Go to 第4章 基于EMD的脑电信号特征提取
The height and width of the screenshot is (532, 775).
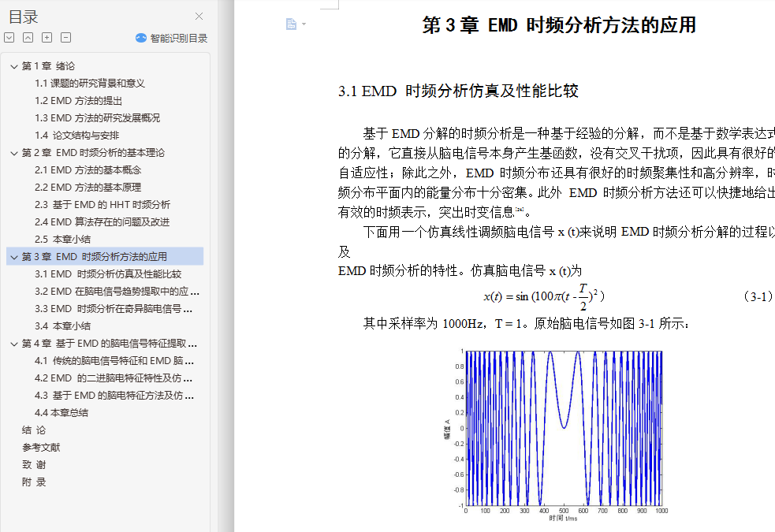(110, 344)
